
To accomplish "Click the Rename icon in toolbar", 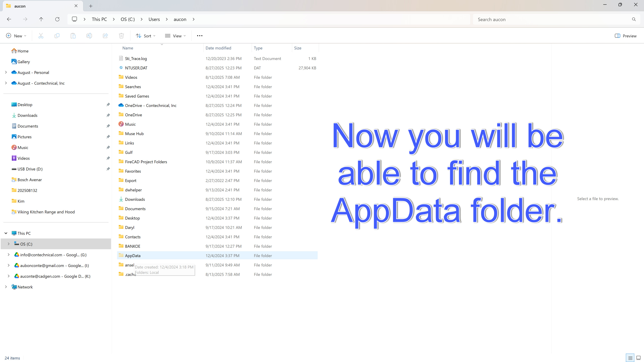I will point(89,36).
